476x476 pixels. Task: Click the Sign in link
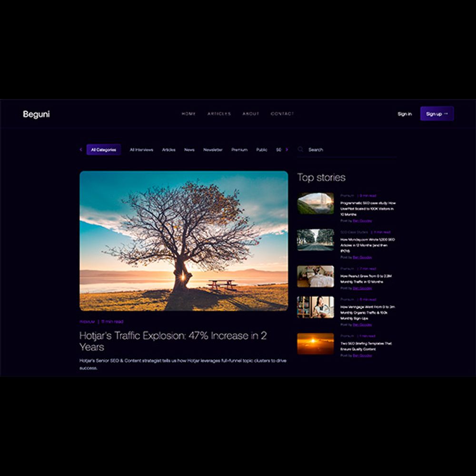(x=405, y=114)
